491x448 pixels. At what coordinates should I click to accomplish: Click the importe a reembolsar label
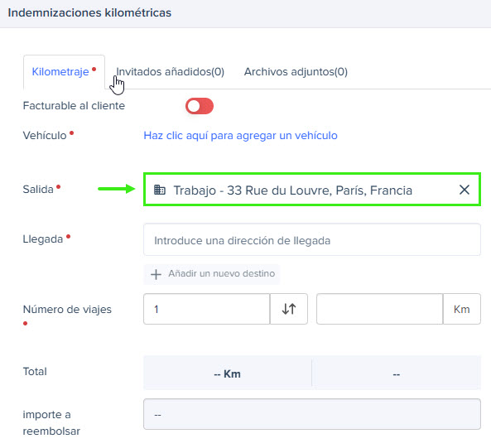tap(51, 422)
